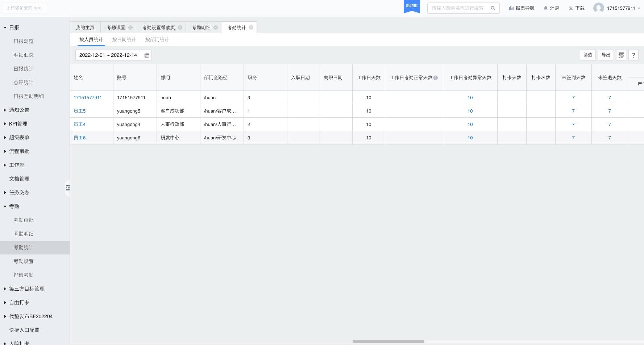Close the 考勤统计 tab
644x345 pixels.
tap(251, 28)
